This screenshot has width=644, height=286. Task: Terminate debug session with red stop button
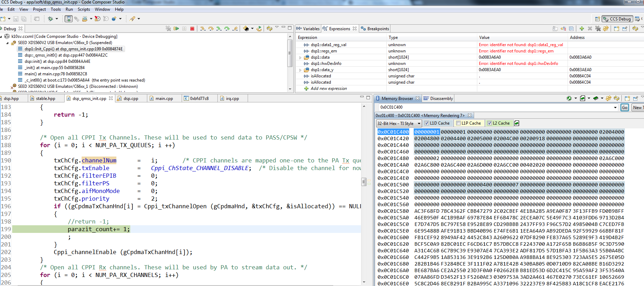pos(192,28)
